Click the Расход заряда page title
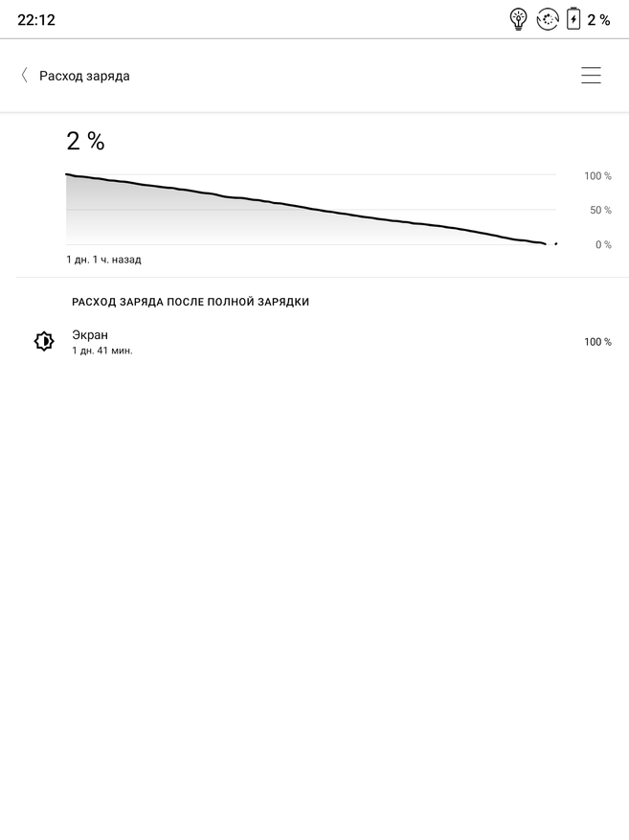Image resolution: width=629 pixels, height=840 pixels. coord(84,76)
